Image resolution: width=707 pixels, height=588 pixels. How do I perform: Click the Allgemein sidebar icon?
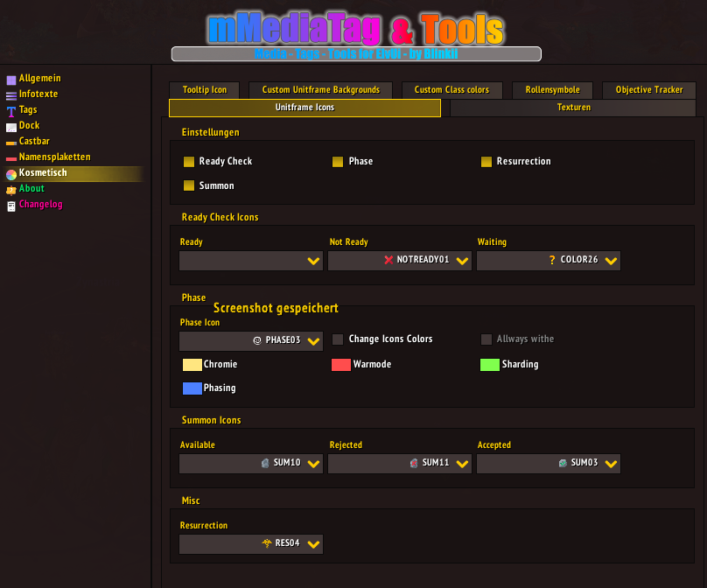pos(11,80)
